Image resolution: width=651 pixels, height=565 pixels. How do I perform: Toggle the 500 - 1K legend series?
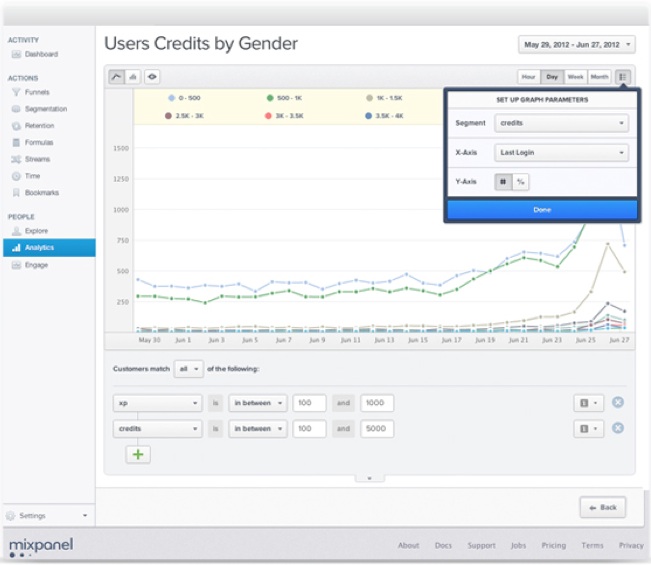click(x=284, y=98)
